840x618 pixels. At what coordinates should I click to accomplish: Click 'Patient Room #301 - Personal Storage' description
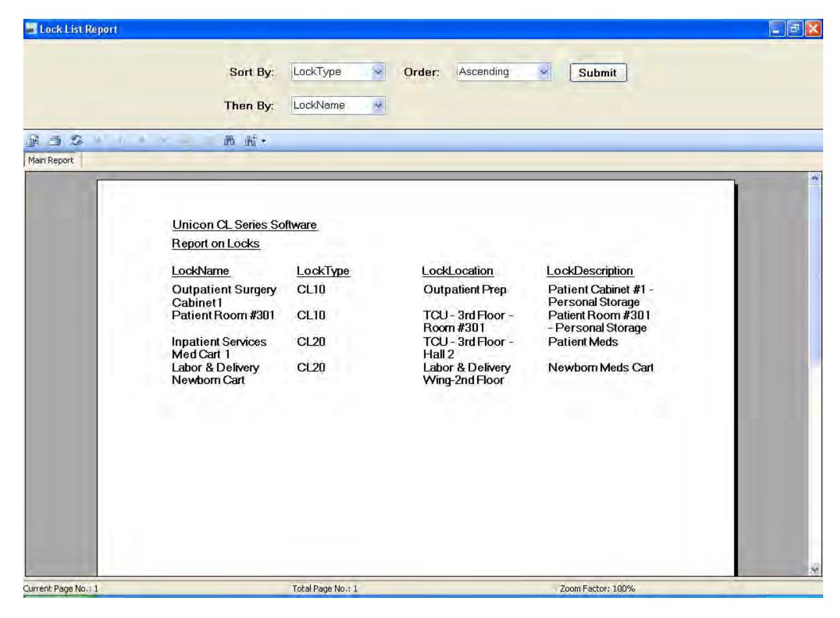(599, 322)
